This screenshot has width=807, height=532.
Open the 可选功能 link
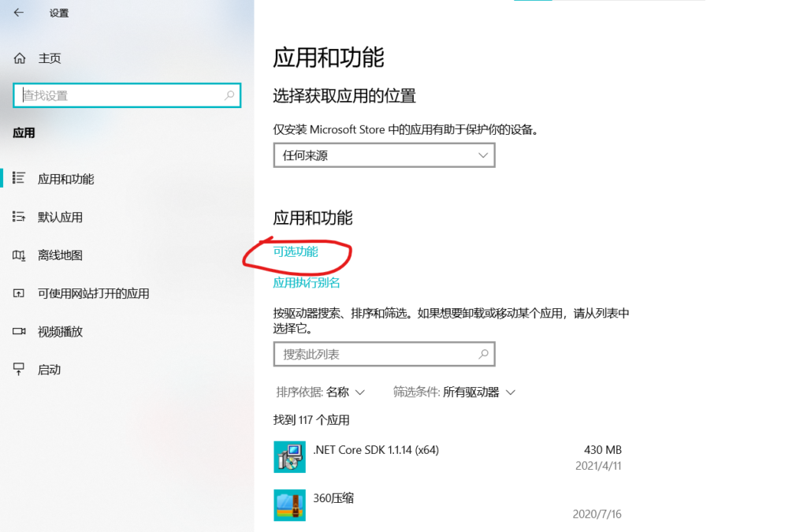(296, 251)
